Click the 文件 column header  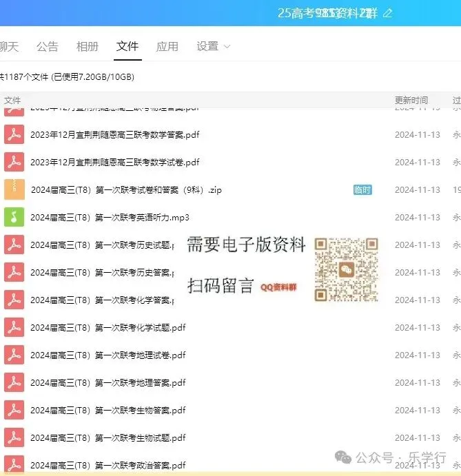tap(12, 101)
